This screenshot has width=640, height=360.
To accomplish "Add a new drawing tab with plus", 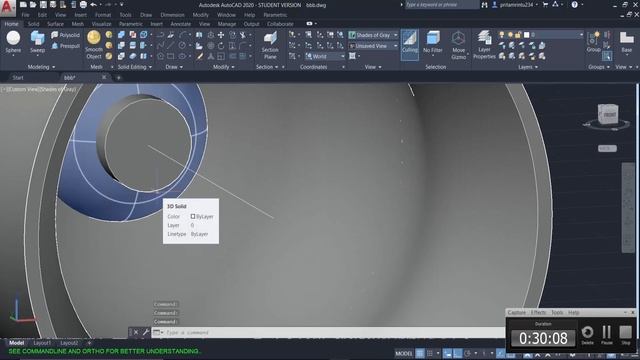I will tap(119, 77).
